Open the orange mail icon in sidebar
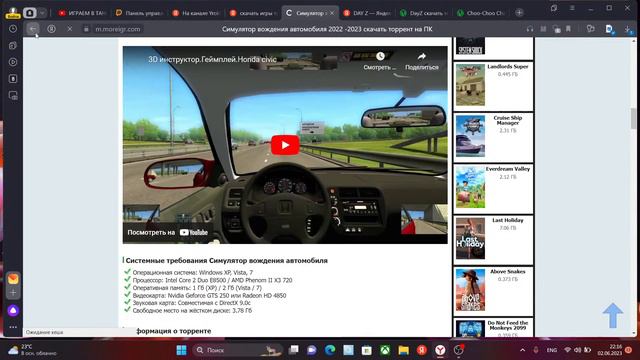 [x=13, y=279]
